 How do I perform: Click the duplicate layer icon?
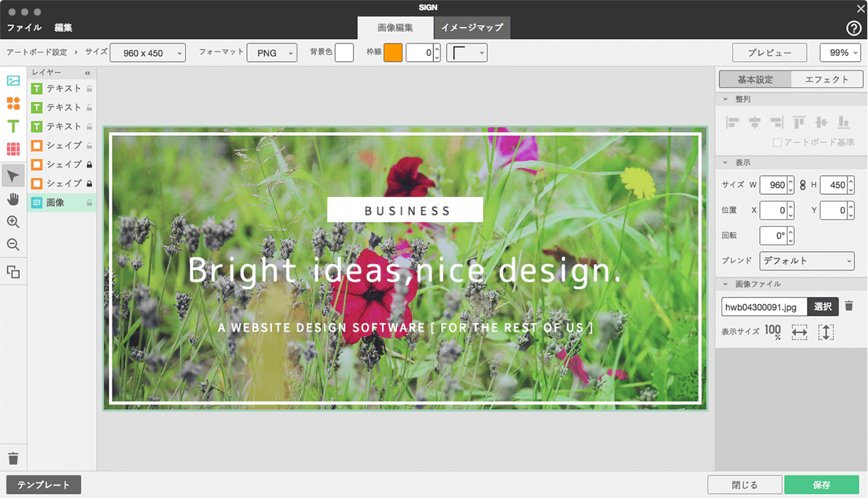coord(13,272)
